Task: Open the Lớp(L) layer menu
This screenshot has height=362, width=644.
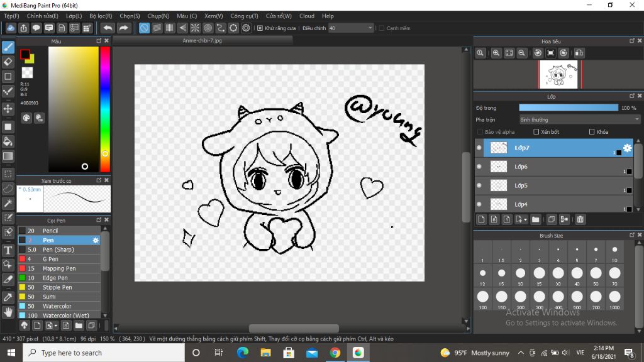Action: (74, 16)
